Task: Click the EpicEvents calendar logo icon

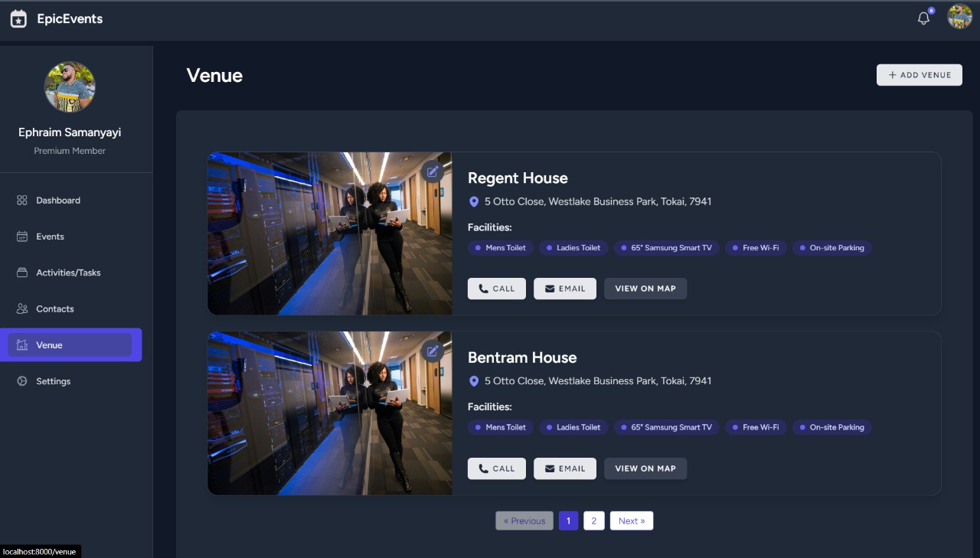Action: click(x=18, y=18)
